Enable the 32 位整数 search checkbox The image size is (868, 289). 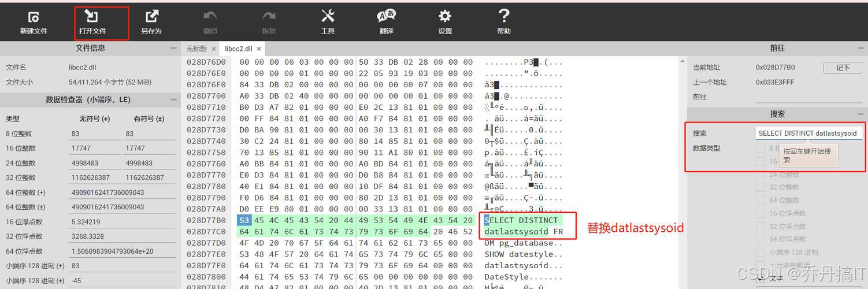(x=760, y=187)
